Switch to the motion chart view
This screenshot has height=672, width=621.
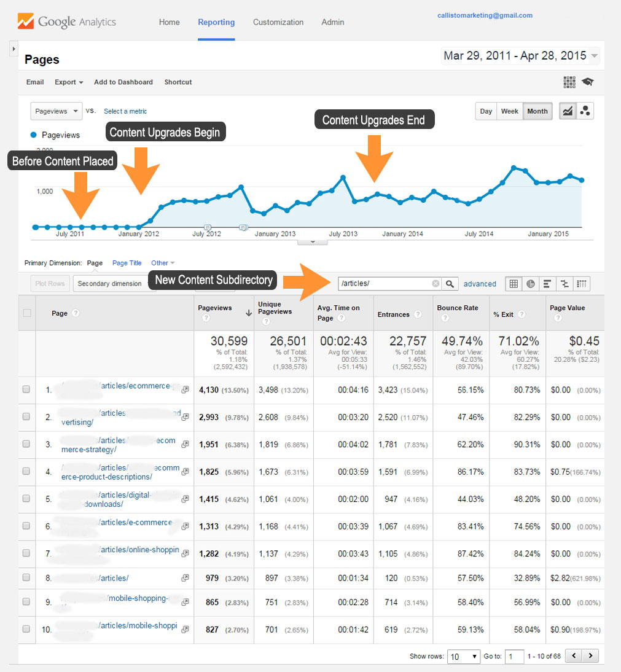click(585, 111)
